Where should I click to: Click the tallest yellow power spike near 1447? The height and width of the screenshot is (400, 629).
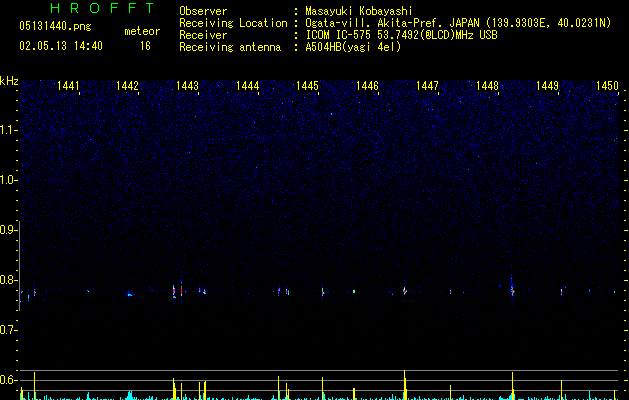405,385
